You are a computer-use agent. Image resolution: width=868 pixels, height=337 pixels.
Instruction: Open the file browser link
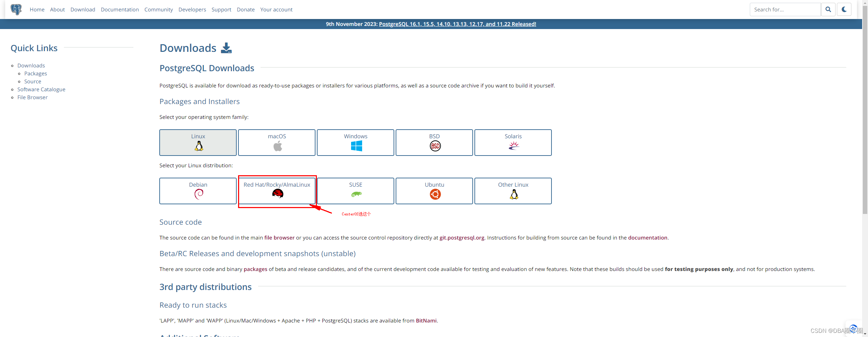click(279, 237)
